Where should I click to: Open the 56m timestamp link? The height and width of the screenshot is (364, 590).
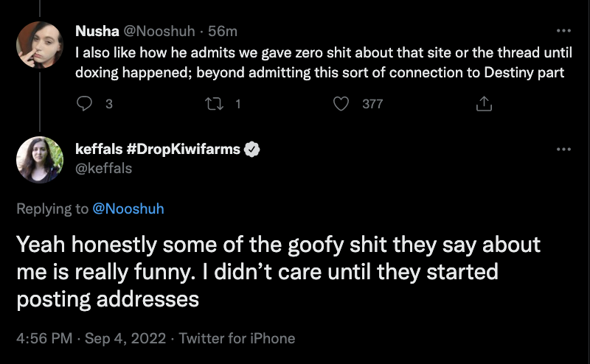point(223,31)
